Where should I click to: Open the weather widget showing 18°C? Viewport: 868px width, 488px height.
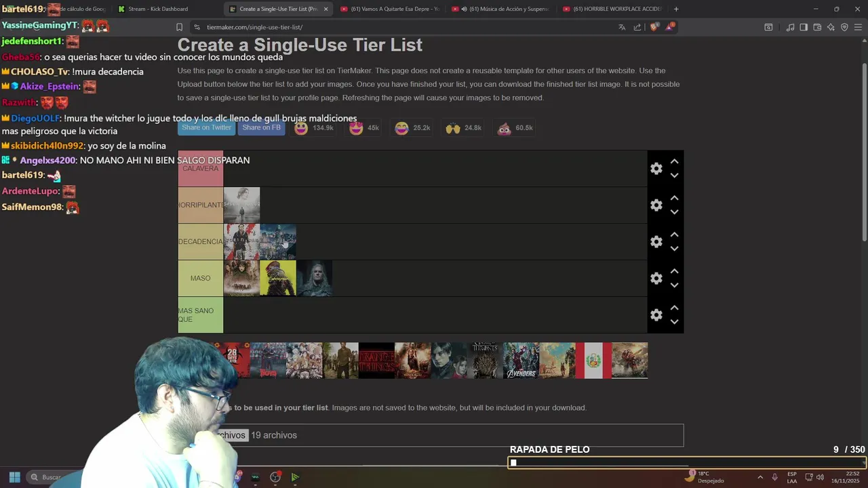tap(705, 476)
